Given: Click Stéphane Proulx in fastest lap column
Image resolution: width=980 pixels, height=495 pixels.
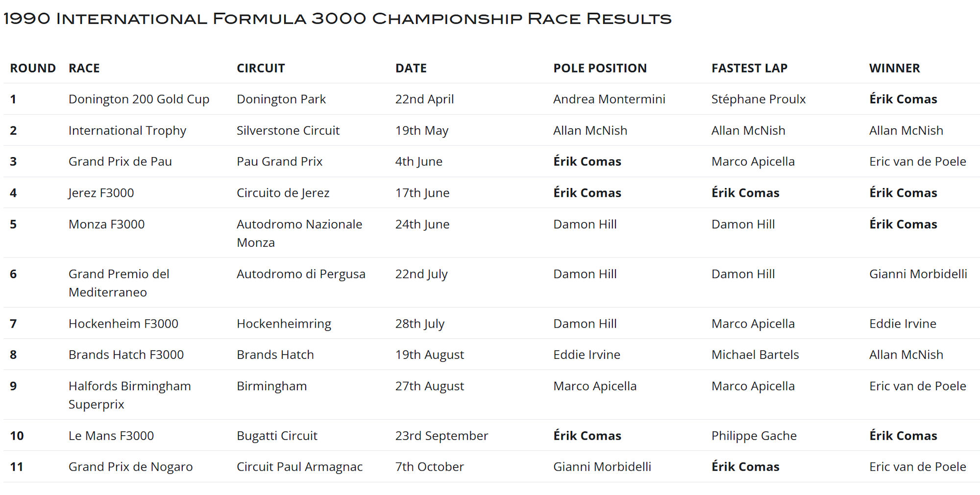Looking at the screenshot, I should pos(758,99).
